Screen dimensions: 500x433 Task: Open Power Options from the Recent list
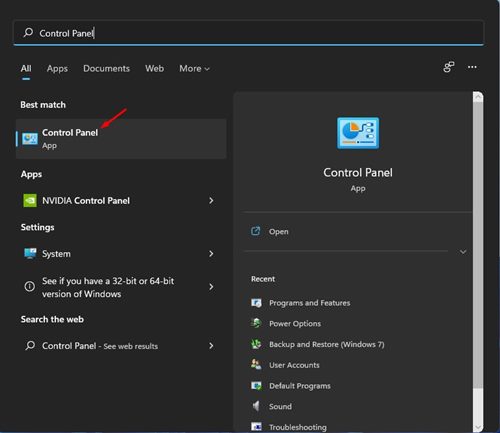point(286,323)
